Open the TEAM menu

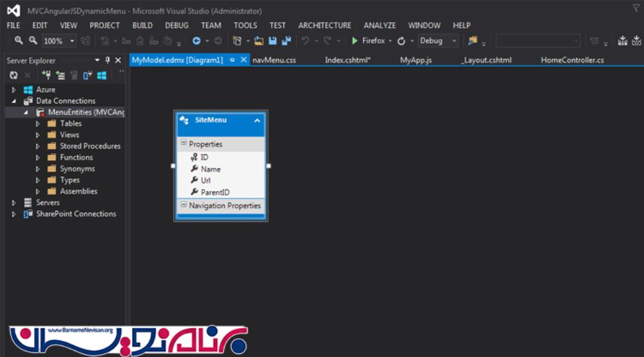tap(211, 26)
